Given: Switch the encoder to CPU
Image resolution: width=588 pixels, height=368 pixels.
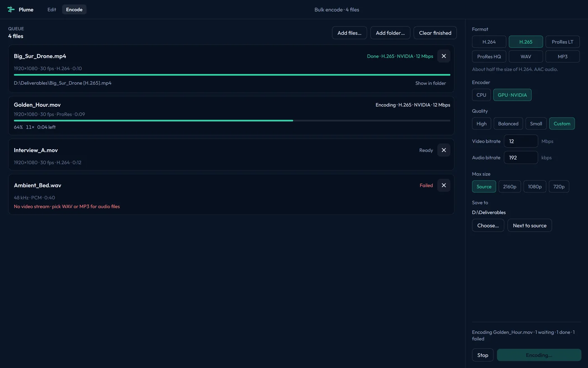Looking at the screenshot, I should tap(481, 95).
